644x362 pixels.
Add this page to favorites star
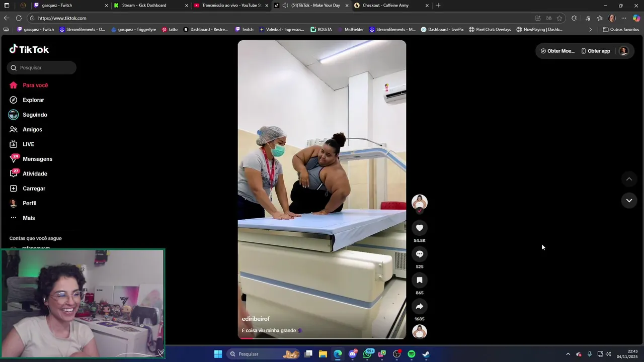[559, 18]
